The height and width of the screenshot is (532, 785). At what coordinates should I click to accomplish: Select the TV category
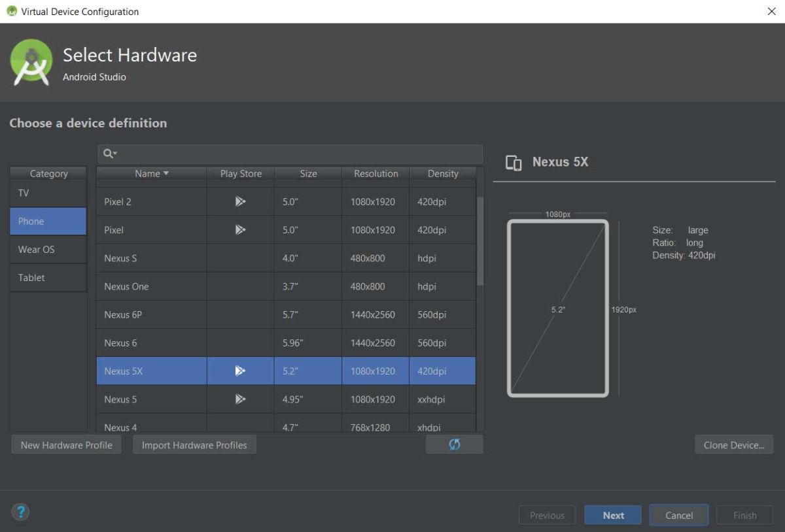click(48, 193)
